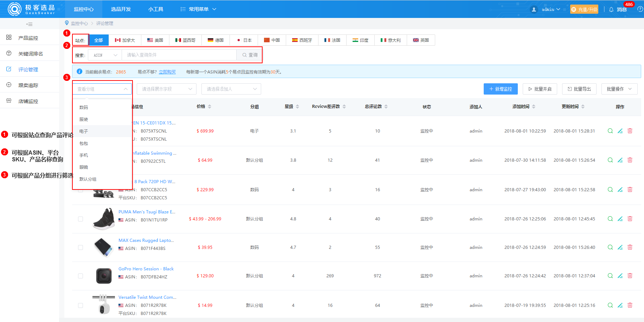This screenshot has height=322, width=644.
Task: Delete the MAX Cases row
Action: [630, 247]
